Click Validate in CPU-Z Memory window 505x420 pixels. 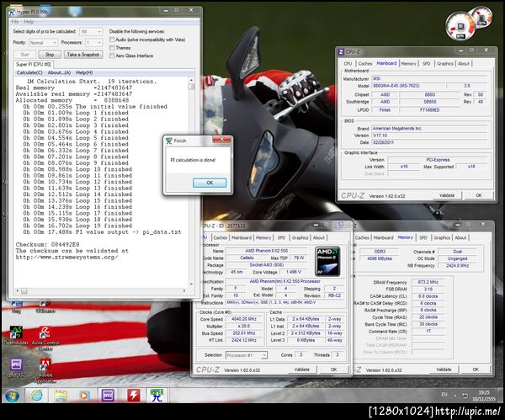444,369
